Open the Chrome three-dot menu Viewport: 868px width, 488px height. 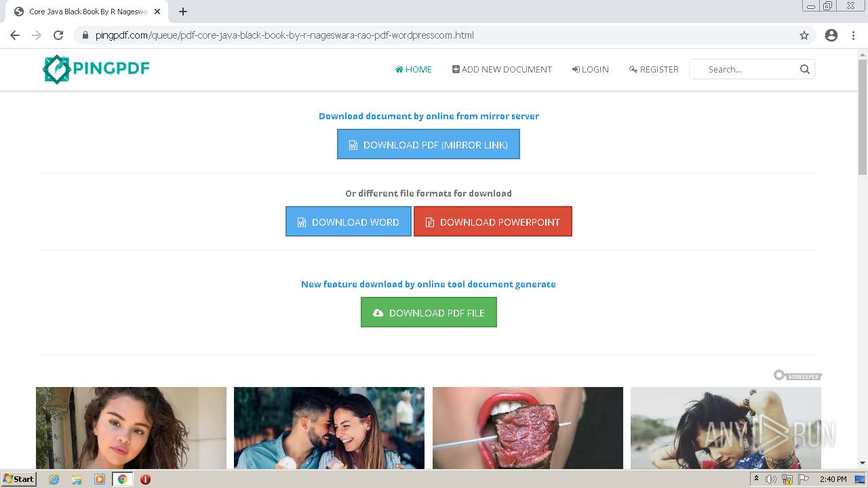[x=853, y=35]
